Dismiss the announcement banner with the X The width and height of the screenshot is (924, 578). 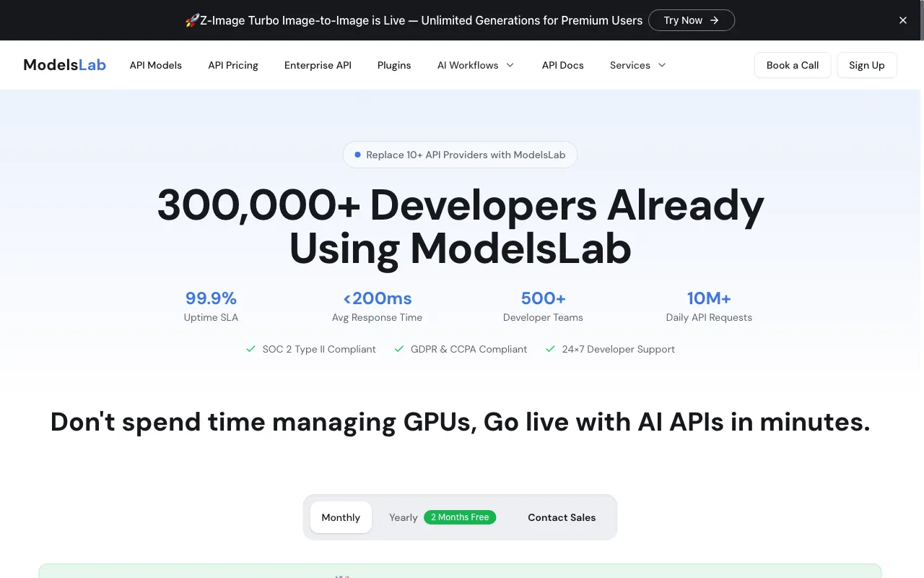point(902,20)
